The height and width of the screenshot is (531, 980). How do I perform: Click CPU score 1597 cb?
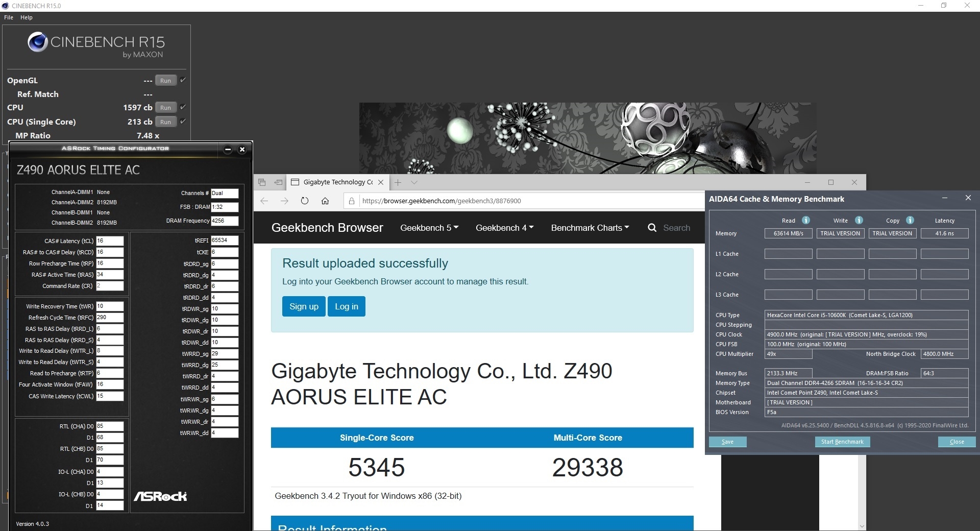pyautogui.click(x=137, y=107)
